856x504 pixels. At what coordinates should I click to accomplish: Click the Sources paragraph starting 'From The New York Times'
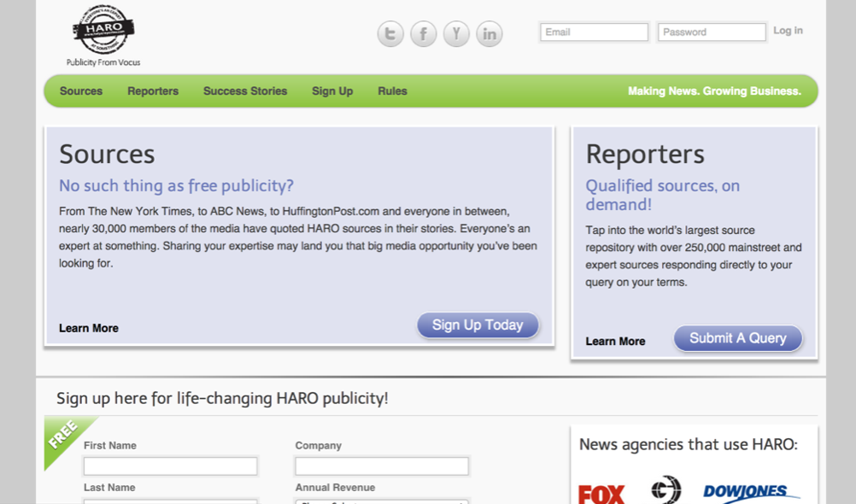(298, 237)
